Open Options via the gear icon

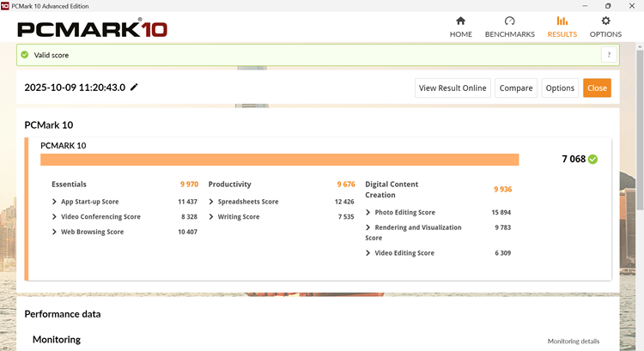pos(605,21)
